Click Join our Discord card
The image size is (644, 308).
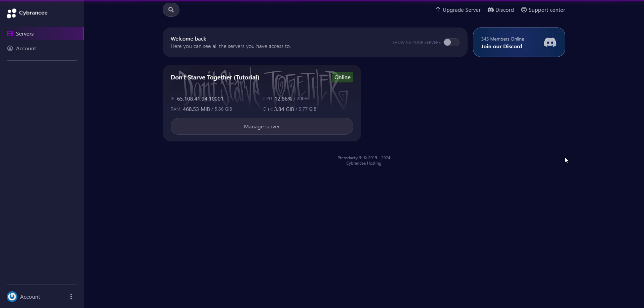[x=519, y=42]
